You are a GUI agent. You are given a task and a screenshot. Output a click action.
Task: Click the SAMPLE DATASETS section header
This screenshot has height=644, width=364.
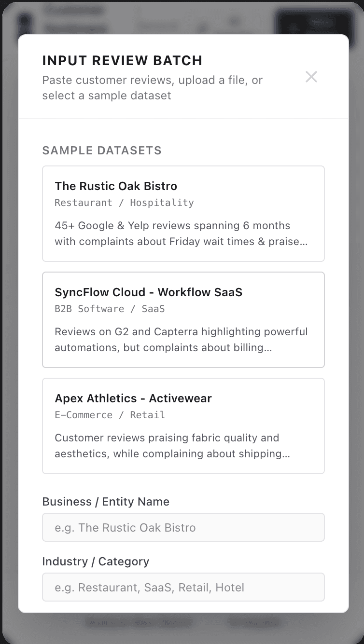pos(102,151)
